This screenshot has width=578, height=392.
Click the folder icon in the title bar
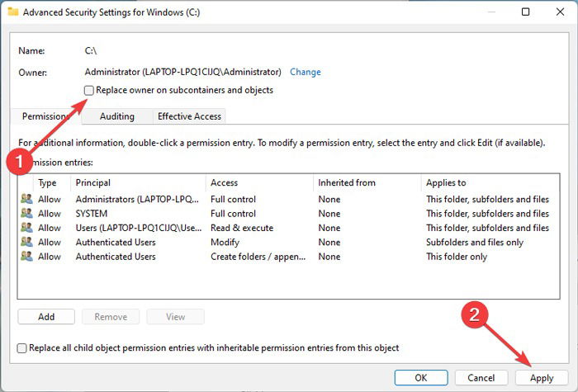coord(13,12)
